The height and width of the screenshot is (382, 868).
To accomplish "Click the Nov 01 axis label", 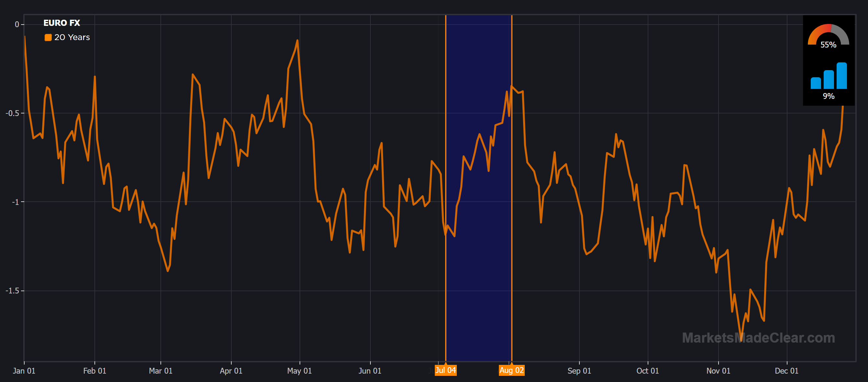I will pos(719,371).
